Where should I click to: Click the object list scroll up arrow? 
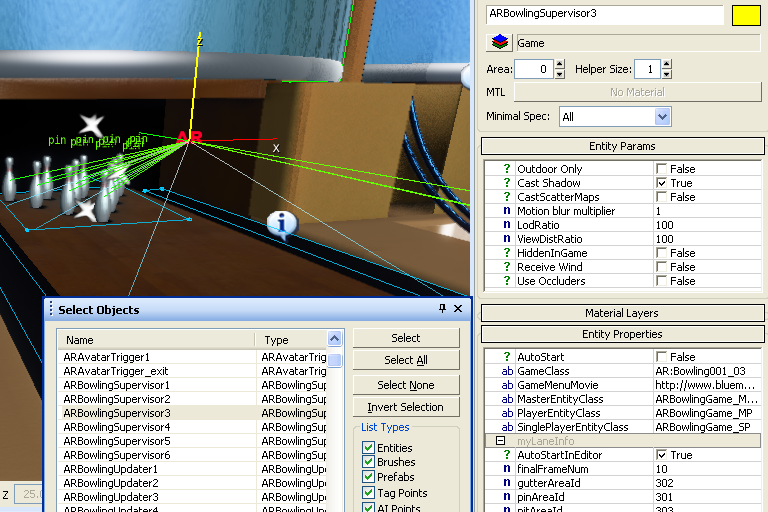coord(335,339)
